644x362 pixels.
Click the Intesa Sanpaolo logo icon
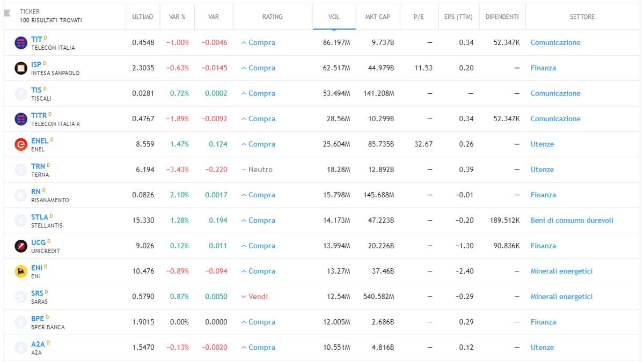21,68
